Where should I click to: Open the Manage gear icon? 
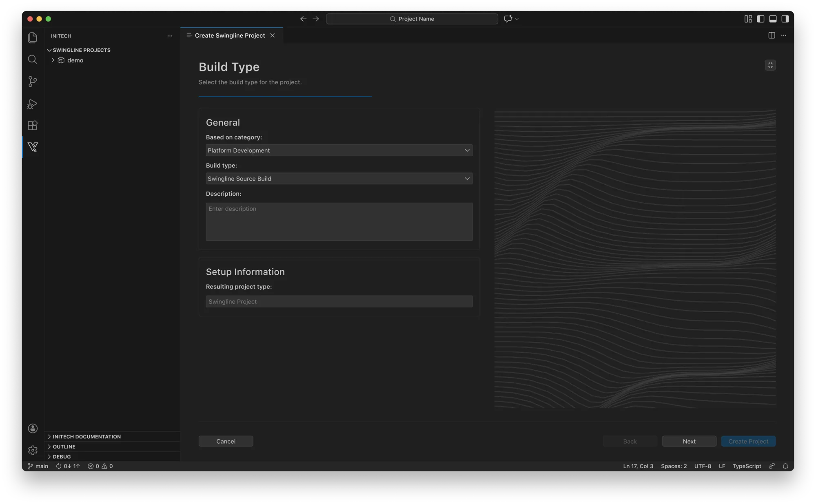click(x=33, y=450)
